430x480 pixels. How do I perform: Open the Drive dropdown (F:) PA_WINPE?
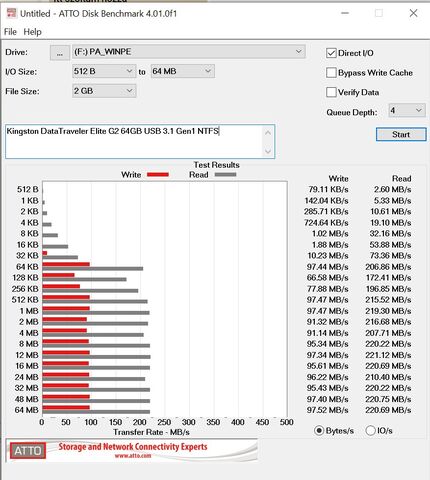tap(189, 52)
